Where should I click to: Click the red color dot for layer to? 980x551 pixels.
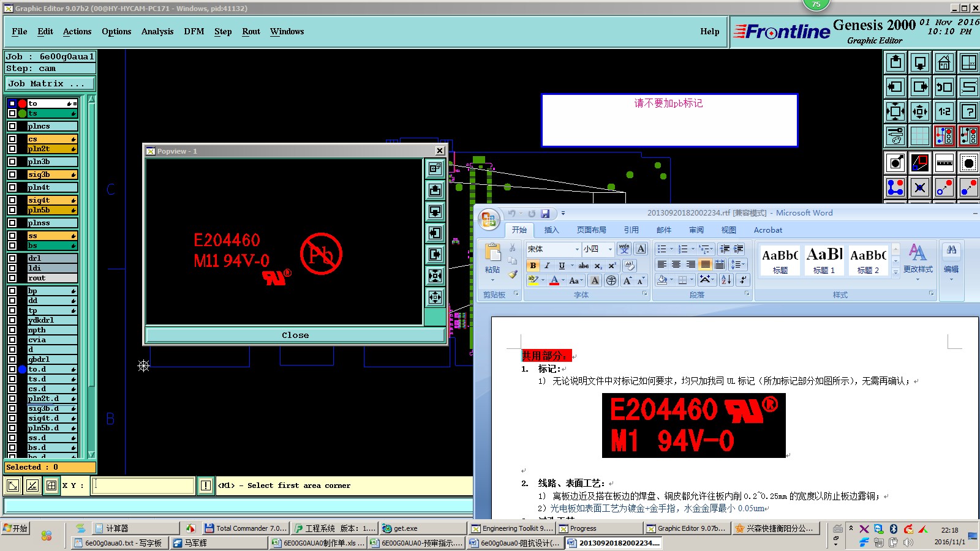coord(22,103)
